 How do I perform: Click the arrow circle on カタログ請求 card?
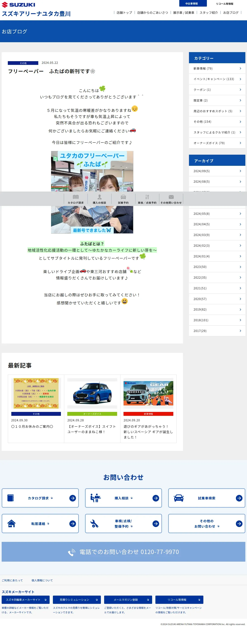(x=73, y=498)
